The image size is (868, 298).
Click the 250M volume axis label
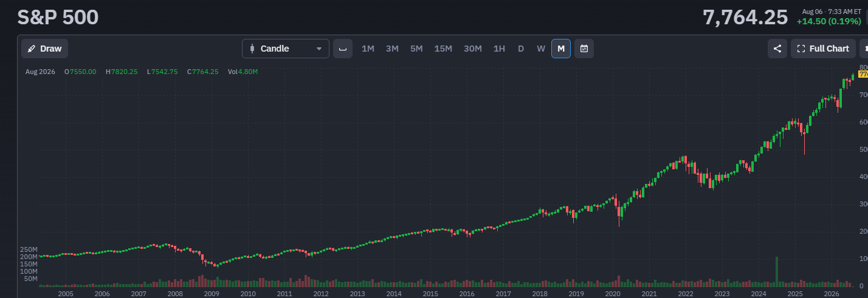tap(29, 249)
